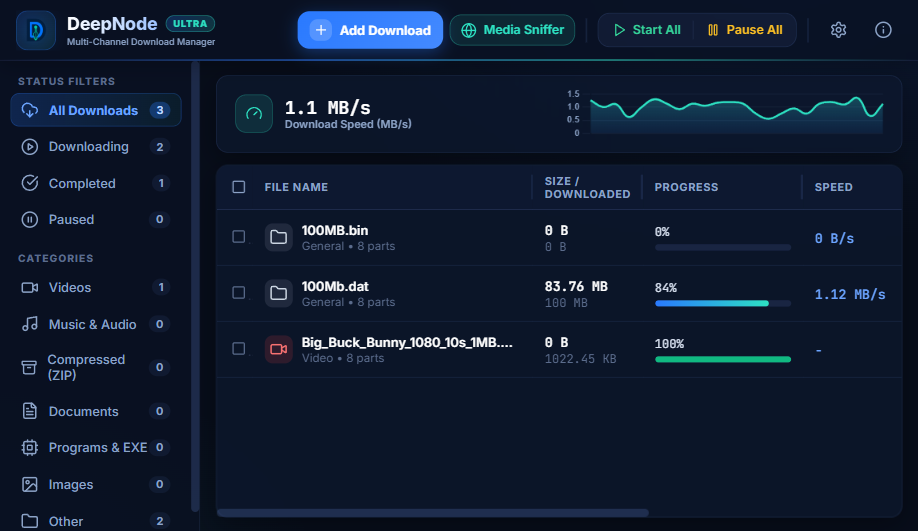The height and width of the screenshot is (531, 918).
Task: Click the 100% green progress bar
Action: 723,359
